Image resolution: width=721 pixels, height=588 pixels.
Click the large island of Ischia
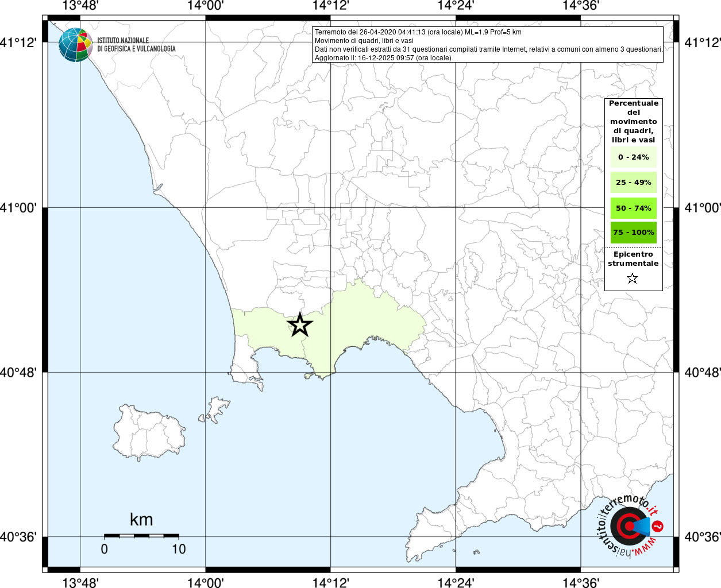point(149,434)
